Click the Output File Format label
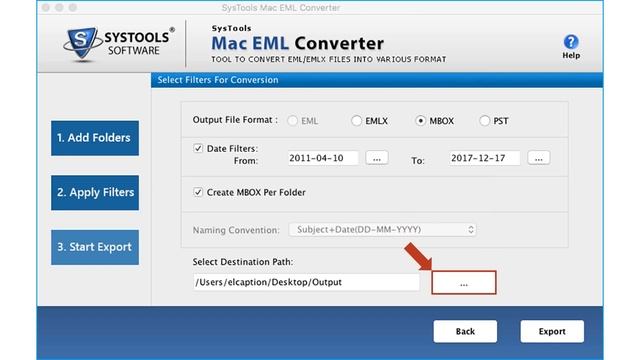This screenshot has height=360, width=640. click(235, 120)
